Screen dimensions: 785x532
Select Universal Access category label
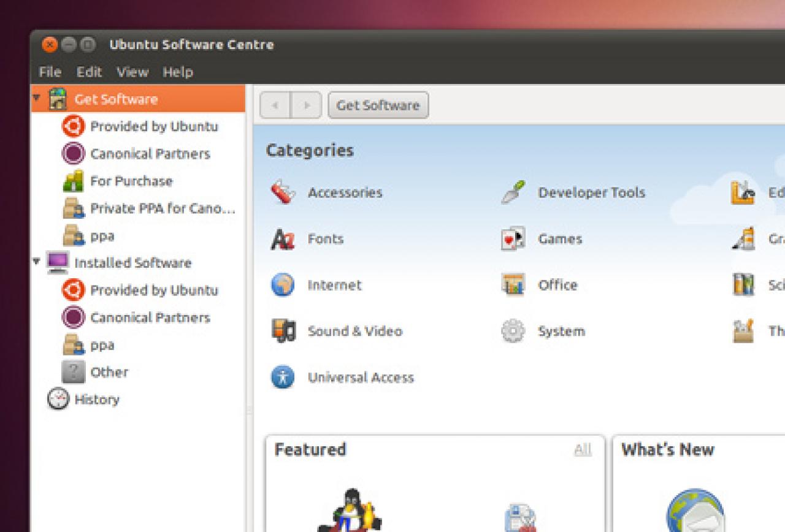pos(361,378)
